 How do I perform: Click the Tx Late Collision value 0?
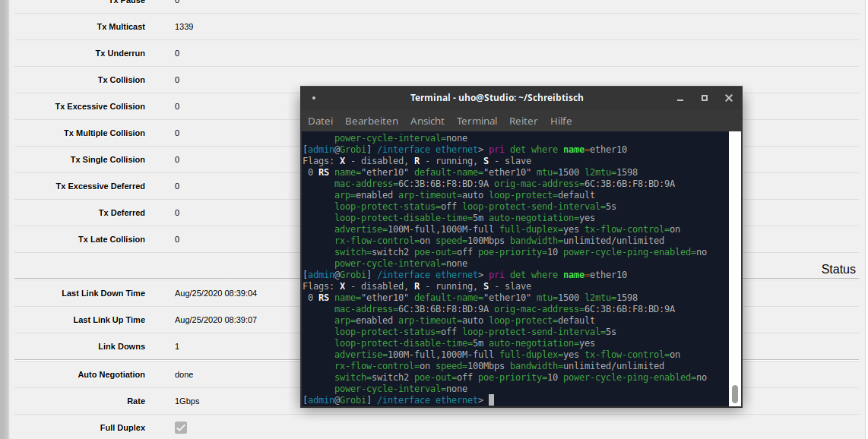177,238
